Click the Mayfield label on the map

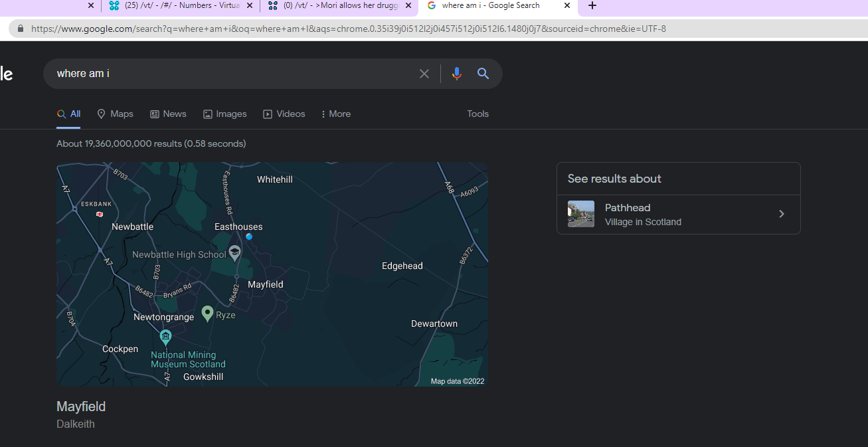266,285
